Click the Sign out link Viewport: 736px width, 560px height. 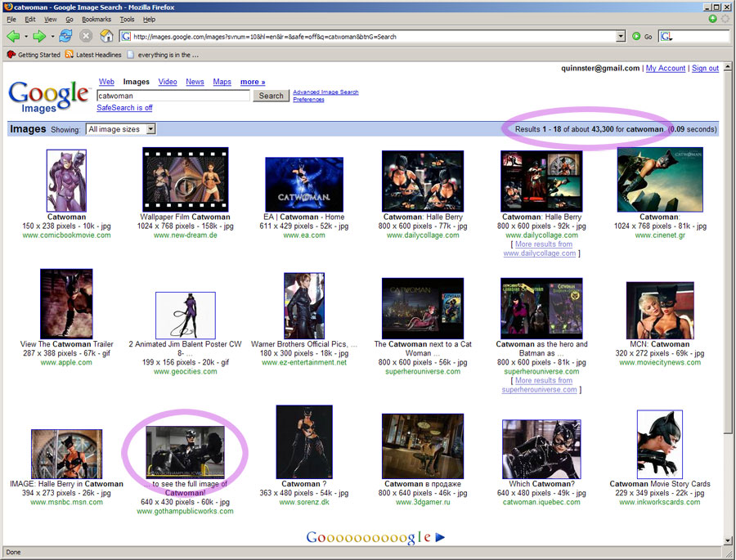click(x=705, y=68)
